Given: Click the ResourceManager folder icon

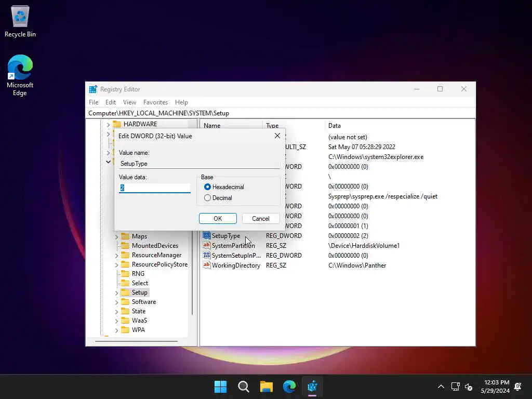Looking at the screenshot, I should (x=125, y=255).
